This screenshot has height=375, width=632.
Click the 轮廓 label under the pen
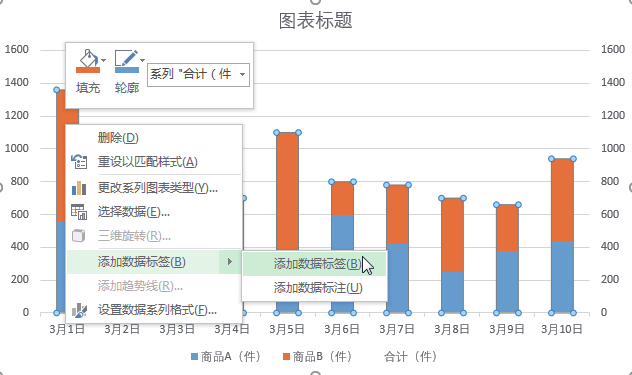127,88
